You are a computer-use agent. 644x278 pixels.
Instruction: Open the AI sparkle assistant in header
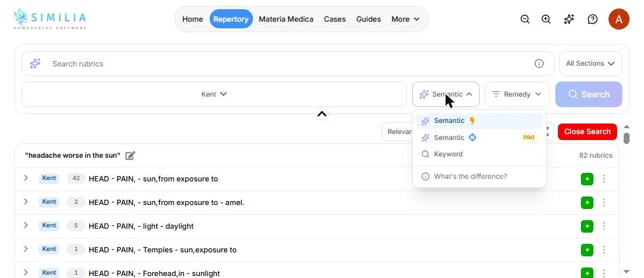point(569,19)
